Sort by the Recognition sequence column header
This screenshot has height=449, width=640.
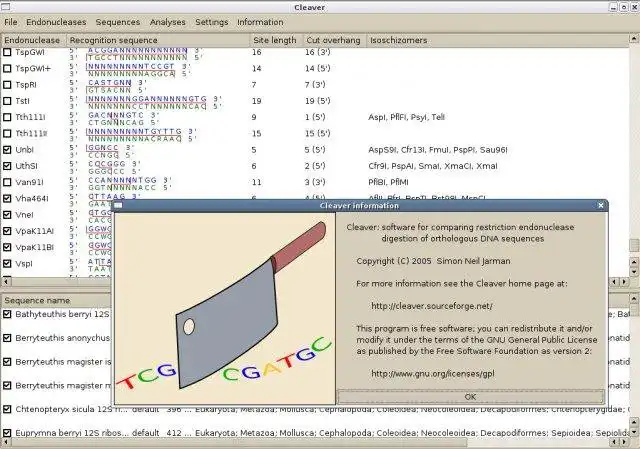coord(158,40)
